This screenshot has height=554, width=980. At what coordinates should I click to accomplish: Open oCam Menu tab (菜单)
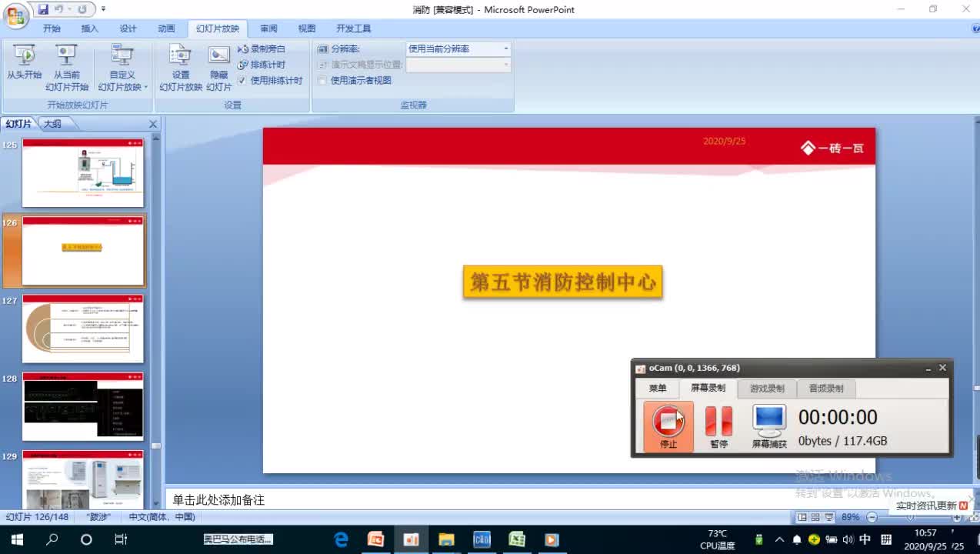tap(658, 389)
